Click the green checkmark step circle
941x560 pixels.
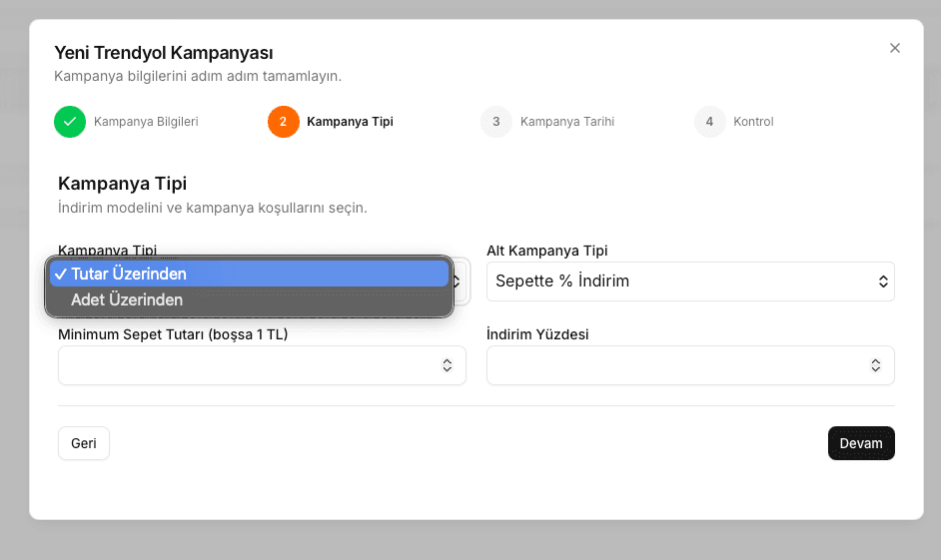70,122
